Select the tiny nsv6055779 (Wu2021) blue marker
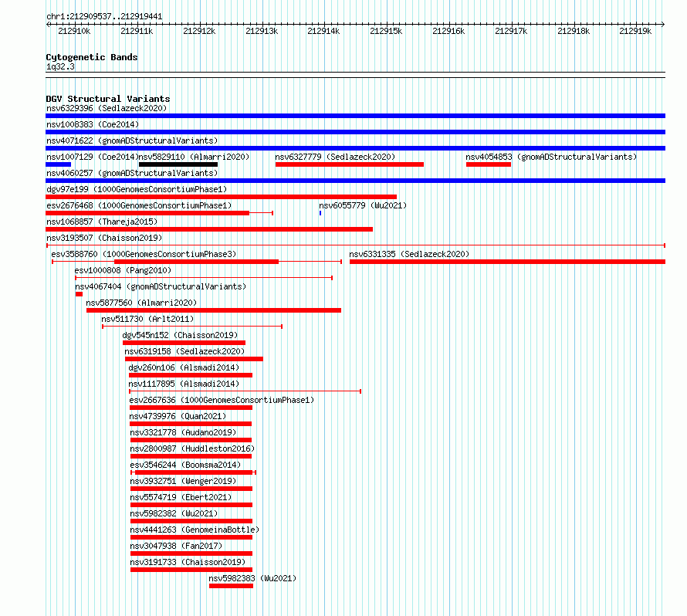Viewport: 687px width, 616px height. 320,213
